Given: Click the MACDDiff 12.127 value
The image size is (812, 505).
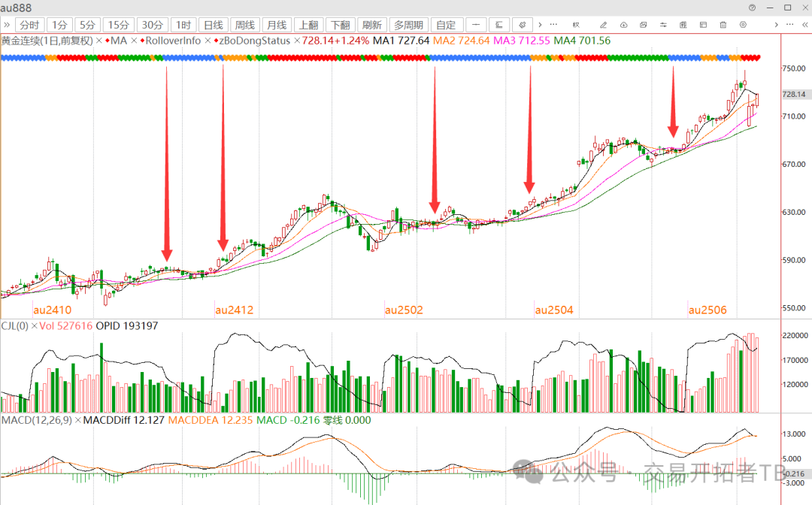Looking at the screenshot, I should pos(124,420).
